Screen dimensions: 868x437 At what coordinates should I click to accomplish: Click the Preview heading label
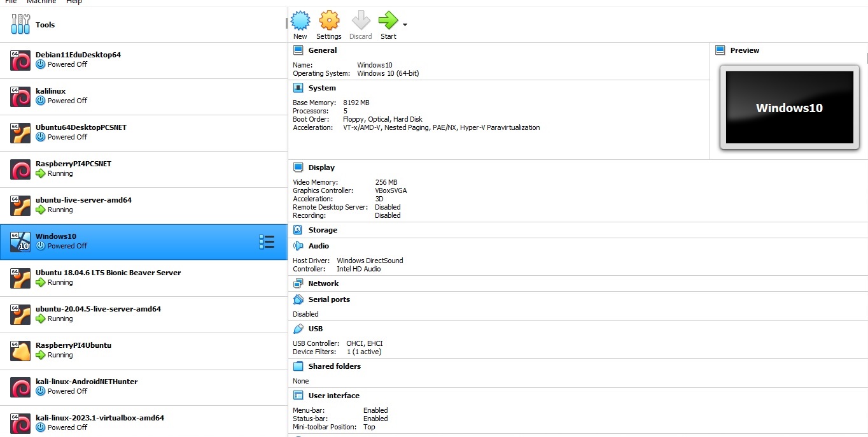745,50
